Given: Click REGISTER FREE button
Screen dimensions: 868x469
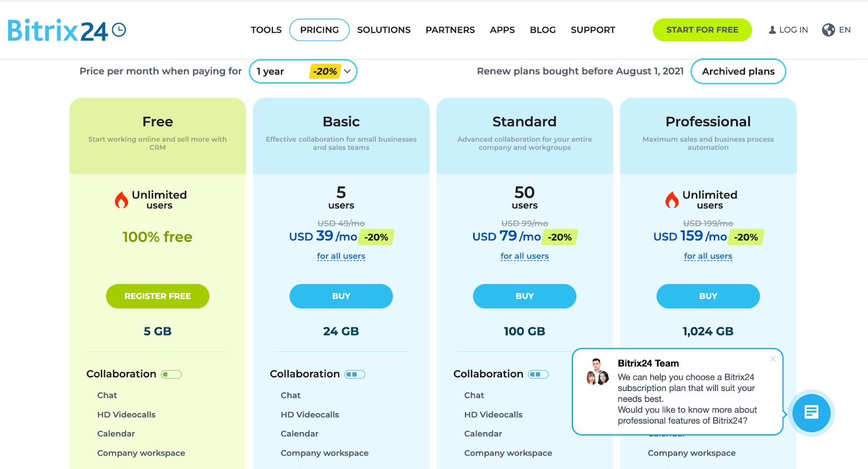Looking at the screenshot, I should tap(157, 296).
